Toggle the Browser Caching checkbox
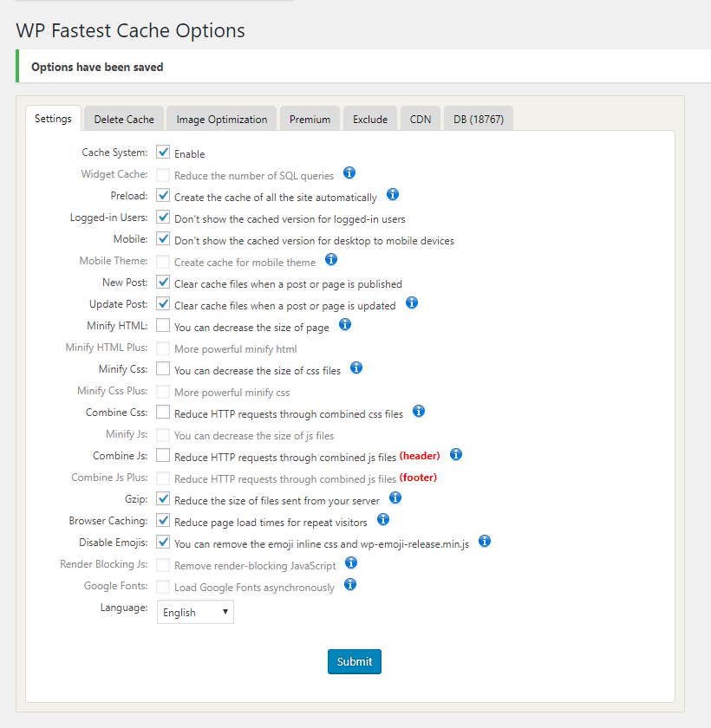711x728 pixels. (163, 521)
